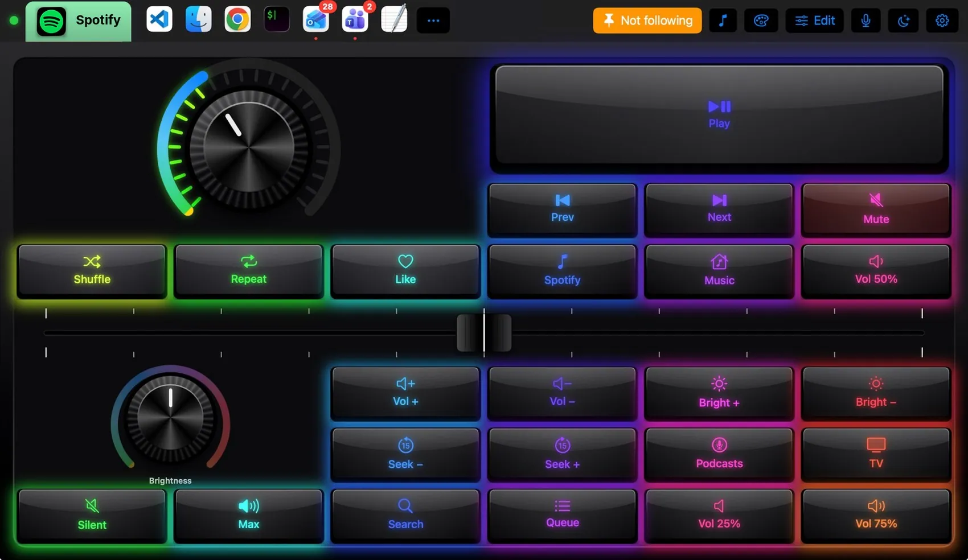Toggle the Silent button
Screen dimensions: 968x560
[x=92, y=516]
